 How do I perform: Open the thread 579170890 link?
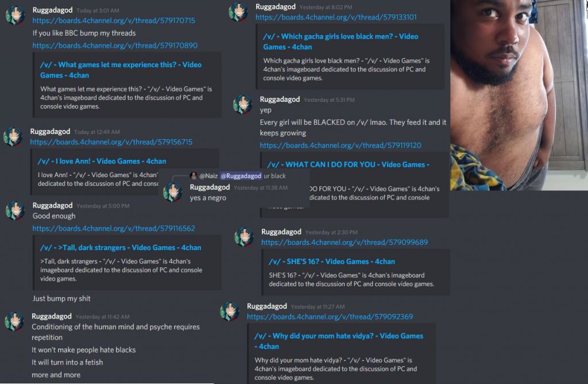[x=115, y=45]
